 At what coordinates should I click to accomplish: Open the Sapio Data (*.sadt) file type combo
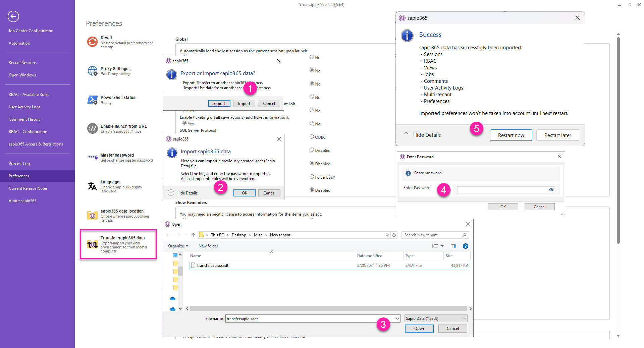tap(436, 318)
